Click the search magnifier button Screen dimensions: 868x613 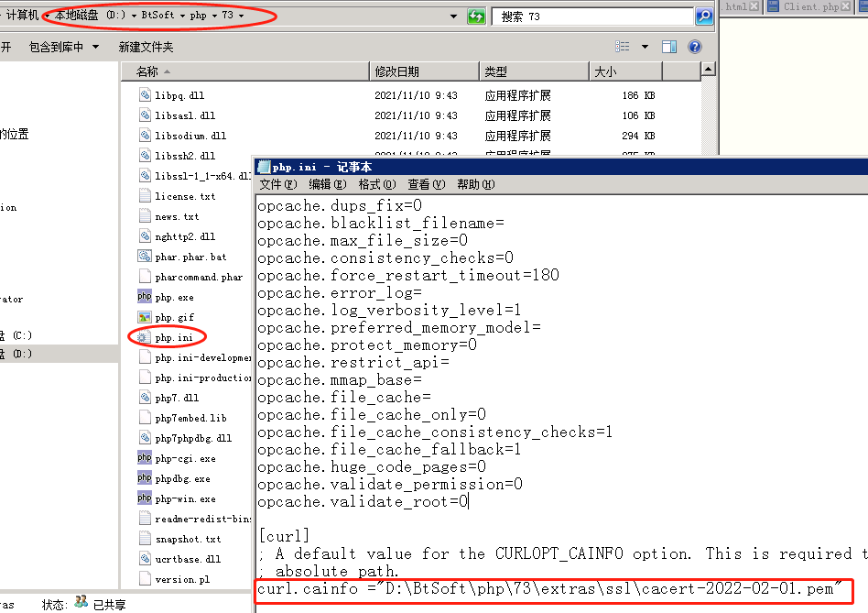click(x=704, y=16)
